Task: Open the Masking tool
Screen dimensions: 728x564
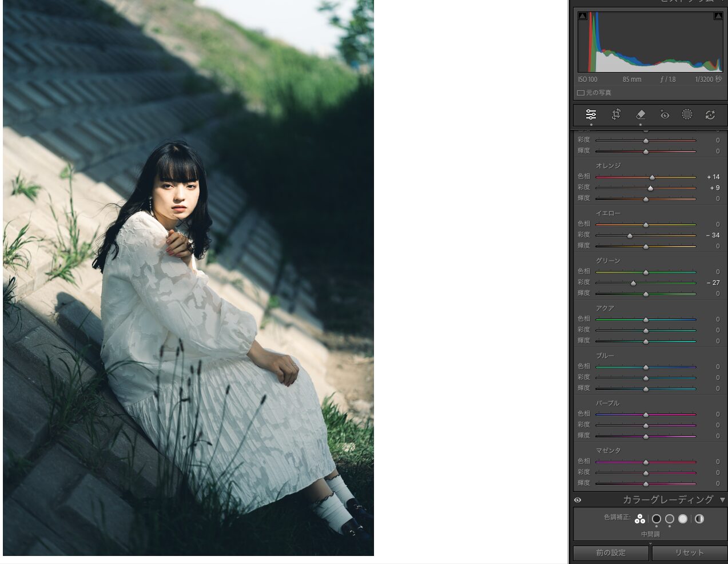Action: 687,114
